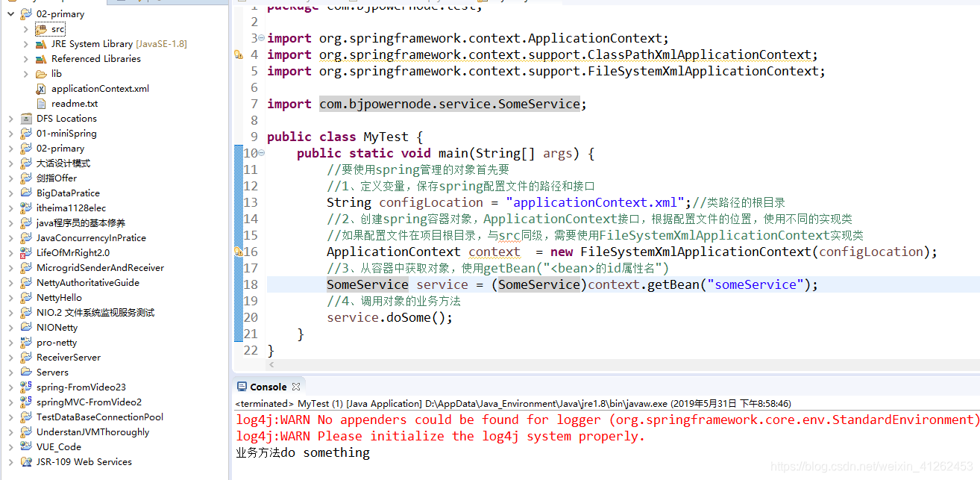
Task: Click the log4j WARN No appenders message
Action: click(606, 420)
